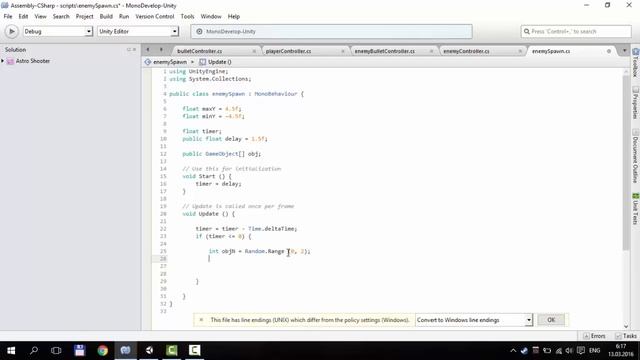The width and height of the screenshot is (640, 360).
Task: Show hidden system tray icons
Action: [513, 351]
